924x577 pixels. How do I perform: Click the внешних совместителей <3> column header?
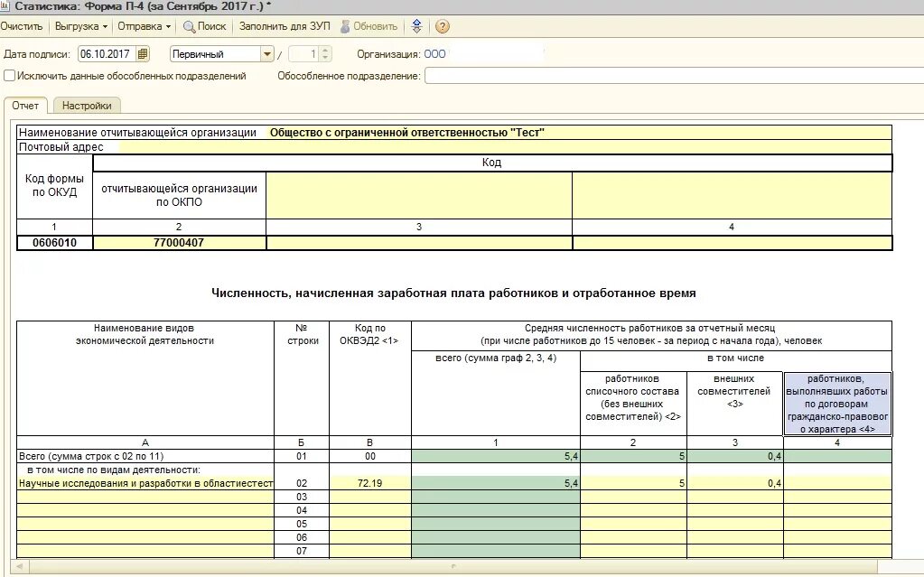click(x=735, y=404)
